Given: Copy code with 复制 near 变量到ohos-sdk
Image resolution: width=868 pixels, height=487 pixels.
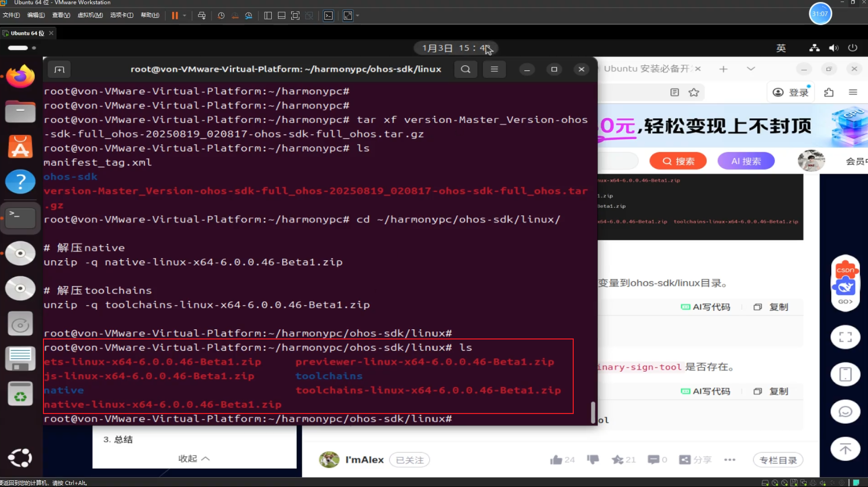Looking at the screenshot, I should [x=771, y=307].
